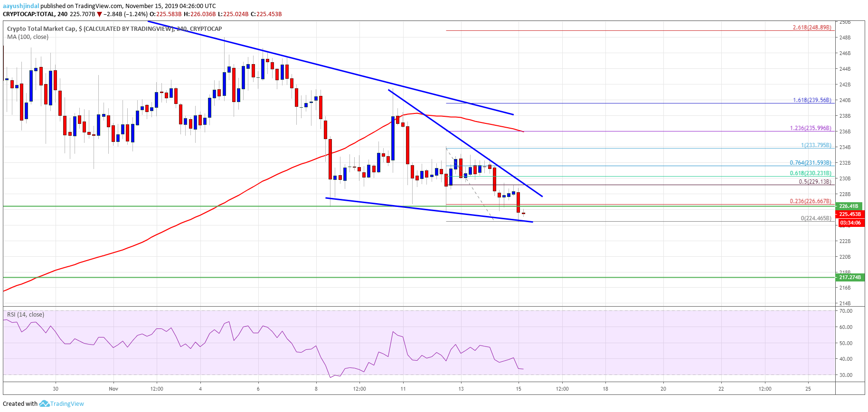
Task: Click the green 226.41B price tag
Action: (x=849, y=206)
